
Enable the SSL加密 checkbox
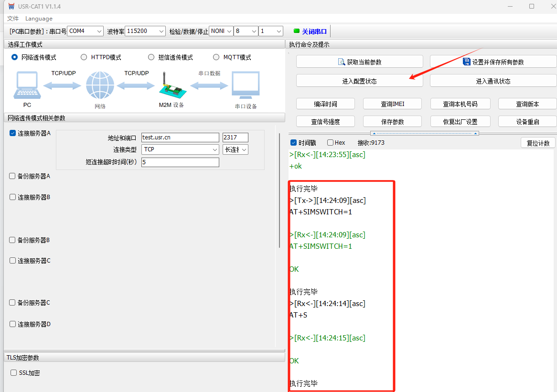tap(13, 372)
